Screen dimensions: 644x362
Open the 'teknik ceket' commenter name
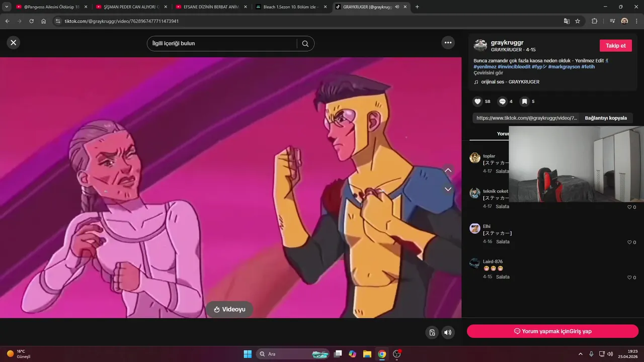coord(496,191)
